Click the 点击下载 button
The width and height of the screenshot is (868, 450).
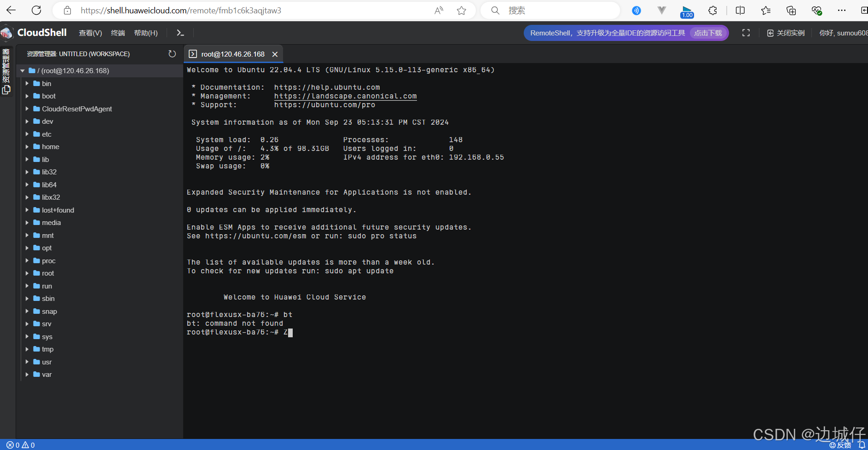pos(708,33)
